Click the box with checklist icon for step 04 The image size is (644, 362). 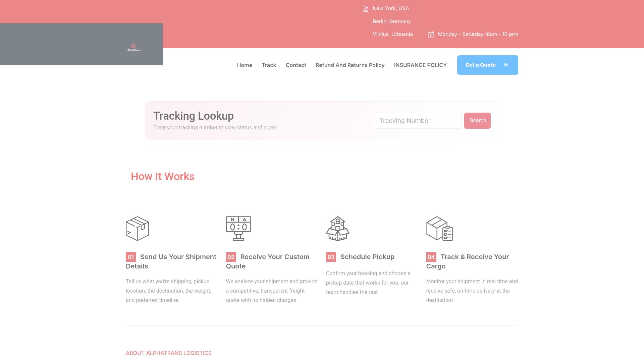440,229
